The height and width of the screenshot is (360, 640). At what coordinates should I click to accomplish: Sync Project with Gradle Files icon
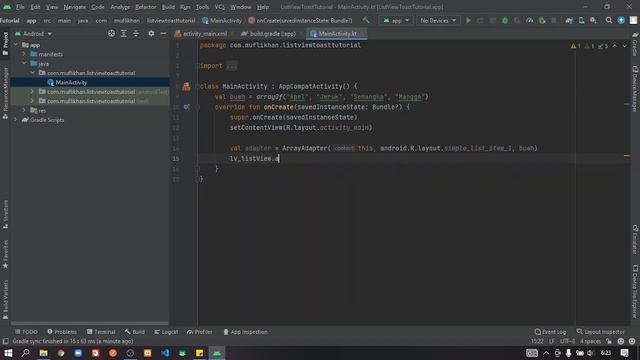point(569,20)
